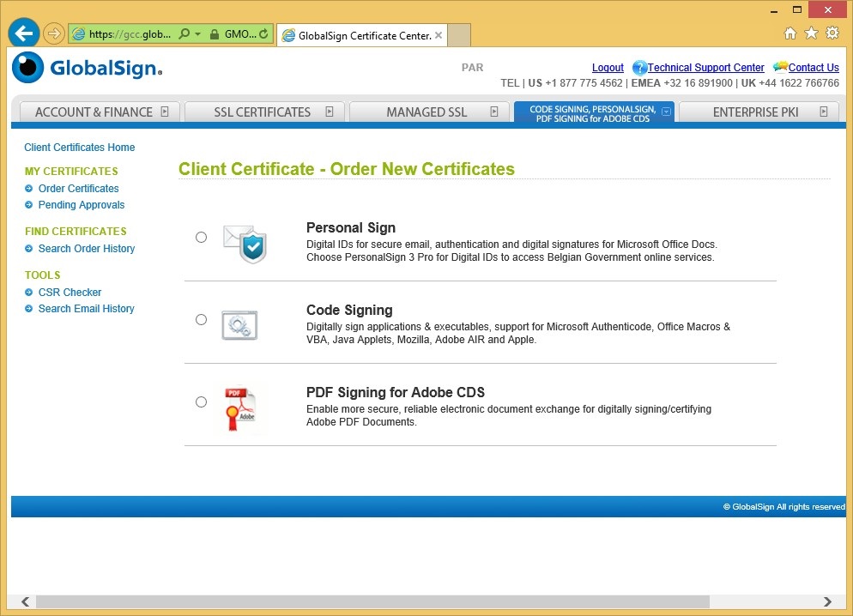Expand the Enterprise PKI menu arrow

(824, 112)
